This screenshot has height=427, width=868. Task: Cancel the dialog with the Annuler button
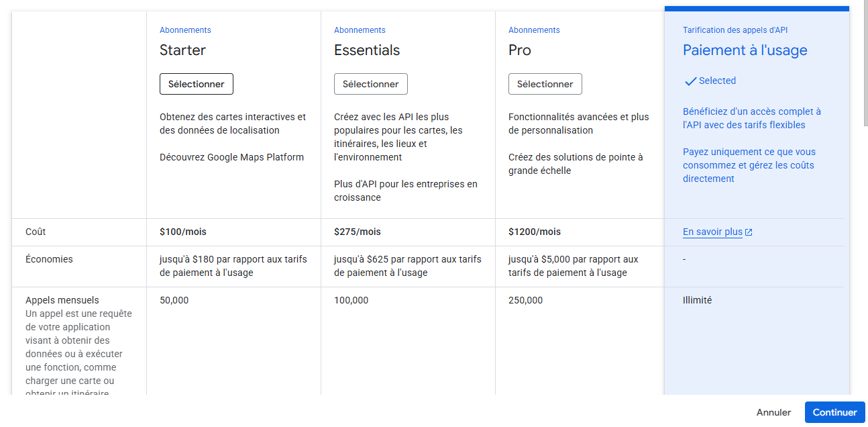(x=773, y=412)
